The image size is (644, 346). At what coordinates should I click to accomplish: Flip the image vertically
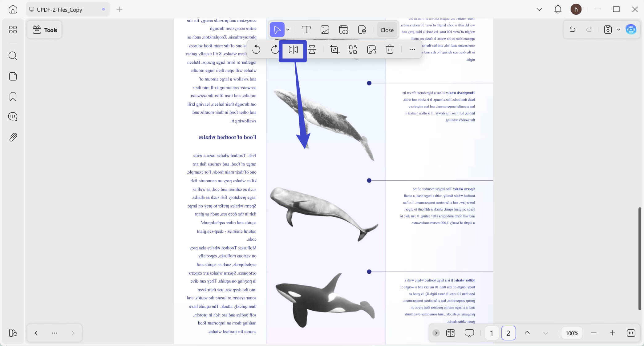click(312, 50)
